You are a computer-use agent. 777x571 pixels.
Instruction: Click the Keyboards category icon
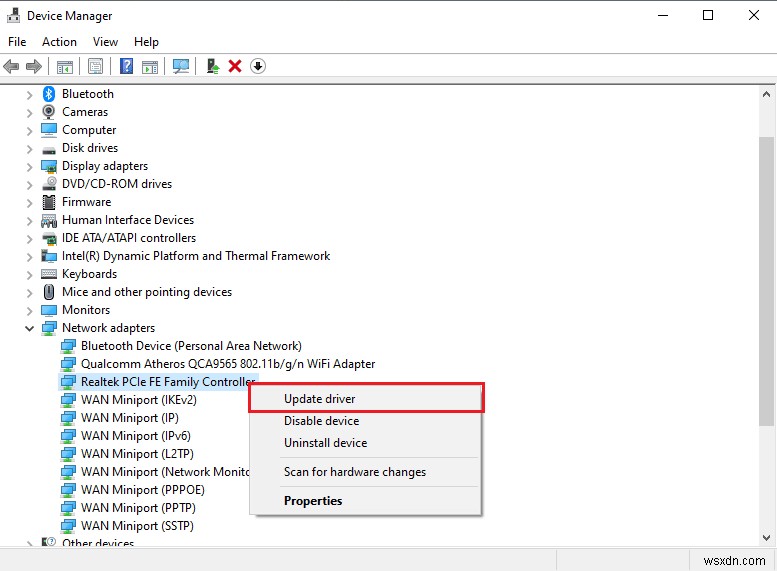point(49,274)
